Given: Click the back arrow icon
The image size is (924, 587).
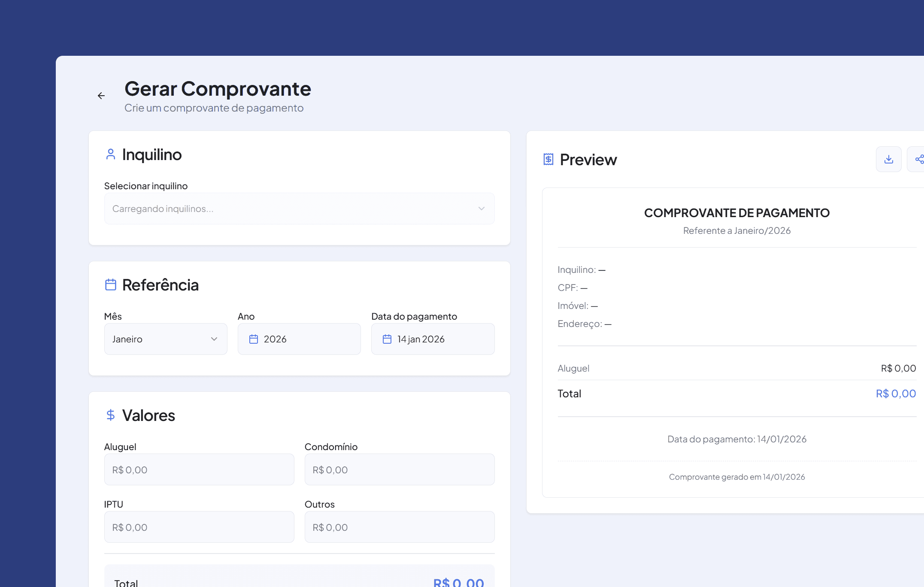Looking at the screenshot, I should click(101, 96).
